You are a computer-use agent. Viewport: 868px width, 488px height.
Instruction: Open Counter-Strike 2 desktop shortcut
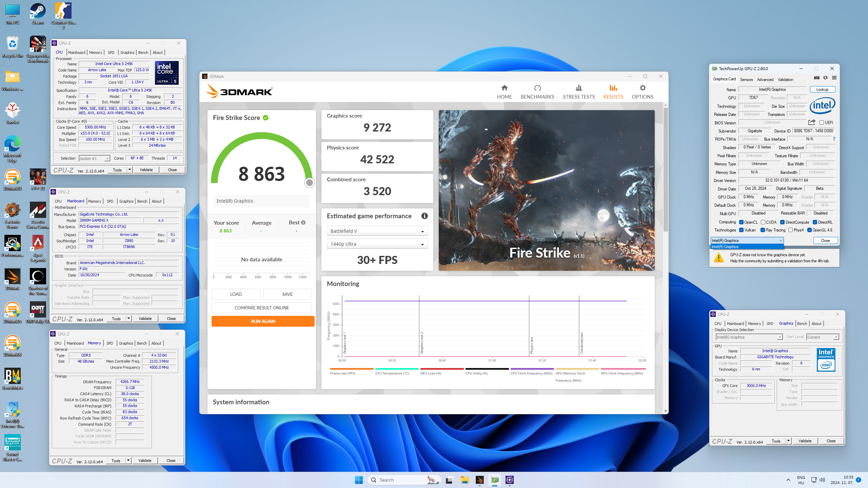coord(63,16)
